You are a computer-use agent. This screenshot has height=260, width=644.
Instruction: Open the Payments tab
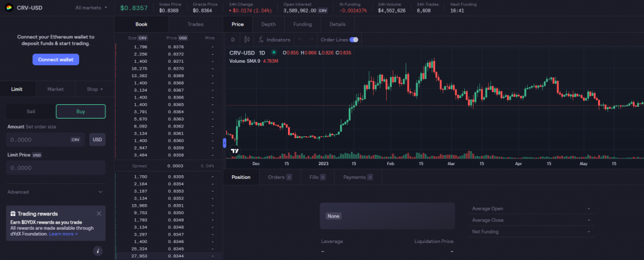(358, 177)
